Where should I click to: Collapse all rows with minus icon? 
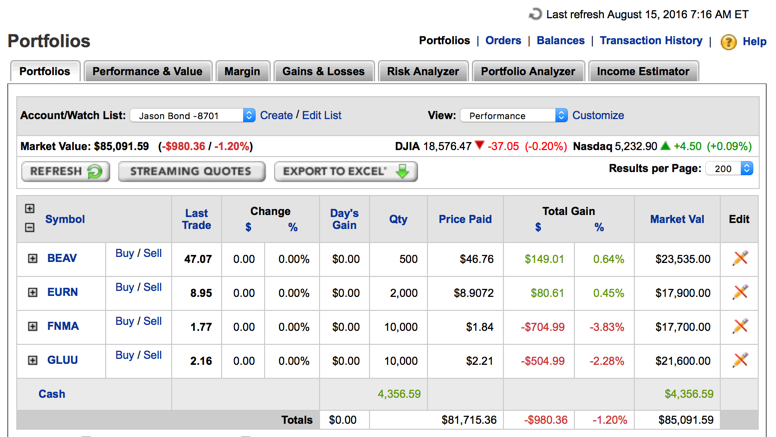tap(29, 227)
